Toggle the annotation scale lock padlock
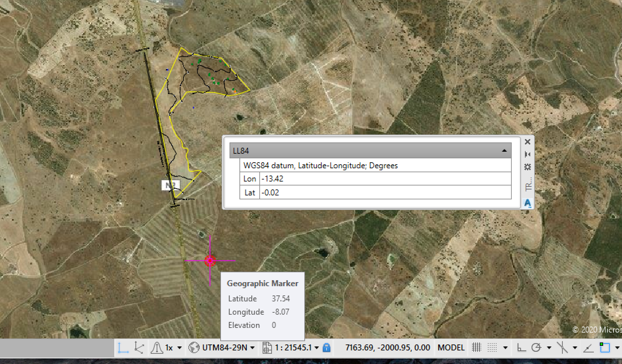Image resolution: width=622 pixels, height=364 pixels. 328,348
